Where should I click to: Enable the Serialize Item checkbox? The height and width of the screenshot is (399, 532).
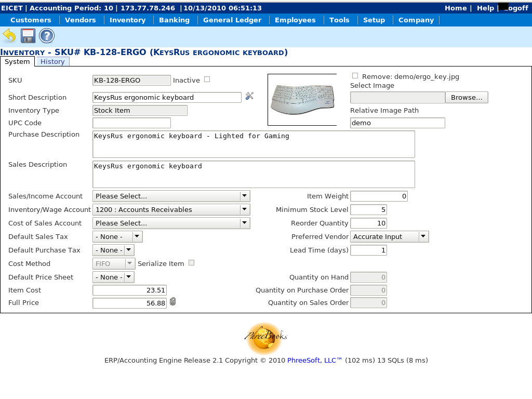pyautogui.click(x=191, y=262)
